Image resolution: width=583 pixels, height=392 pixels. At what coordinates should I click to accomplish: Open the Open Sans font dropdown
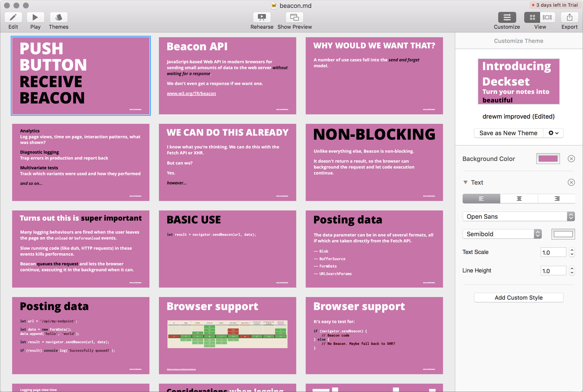click(x=519, y=216)
